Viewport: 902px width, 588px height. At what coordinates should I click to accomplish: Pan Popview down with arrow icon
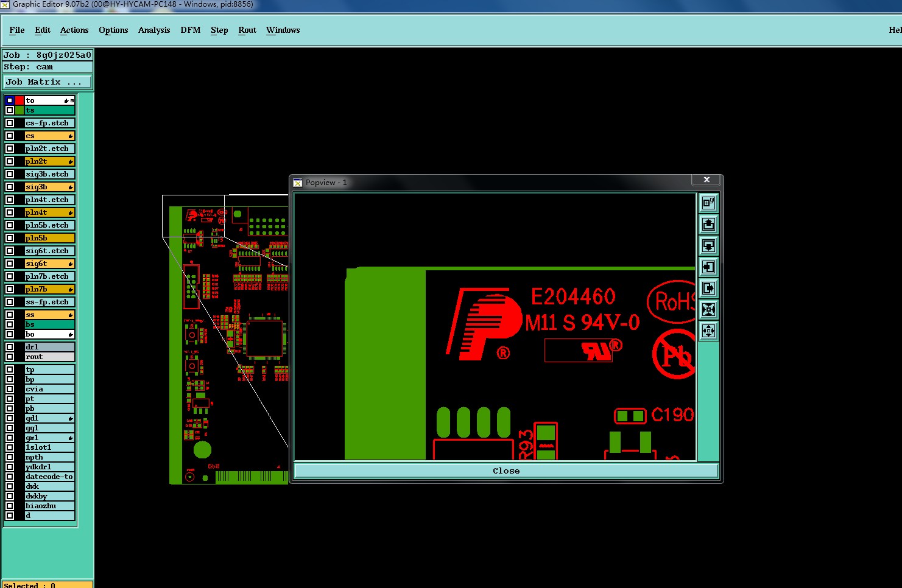(708, 245)
